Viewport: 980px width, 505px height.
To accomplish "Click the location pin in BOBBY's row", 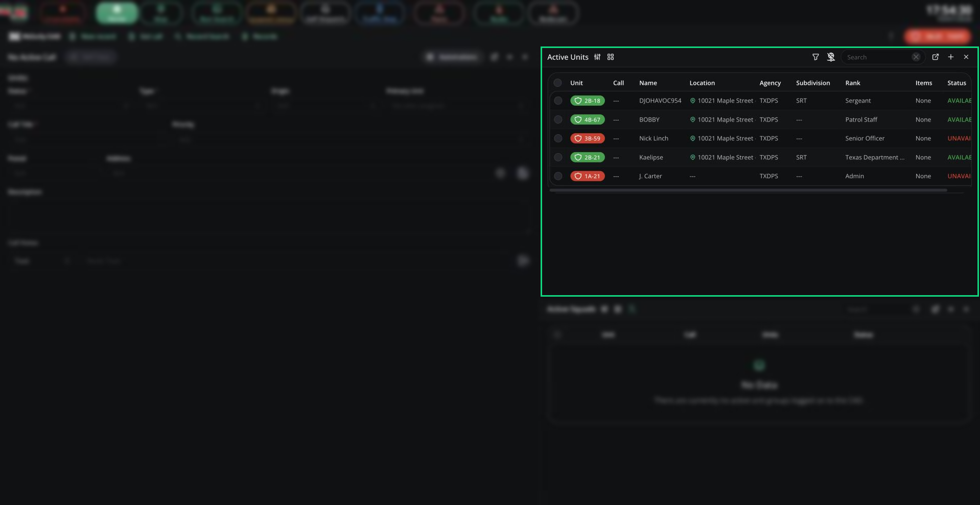I will [x=693, y=119].
